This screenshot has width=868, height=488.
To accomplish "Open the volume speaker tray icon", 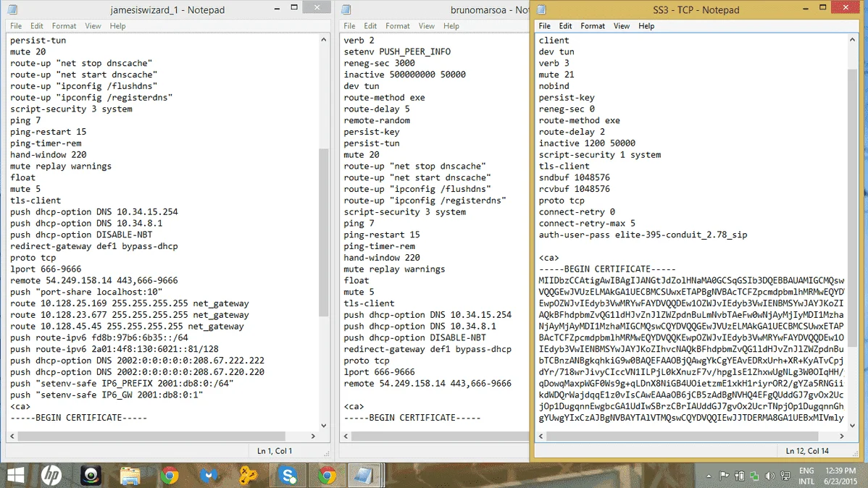I will (x=769, y=476).
